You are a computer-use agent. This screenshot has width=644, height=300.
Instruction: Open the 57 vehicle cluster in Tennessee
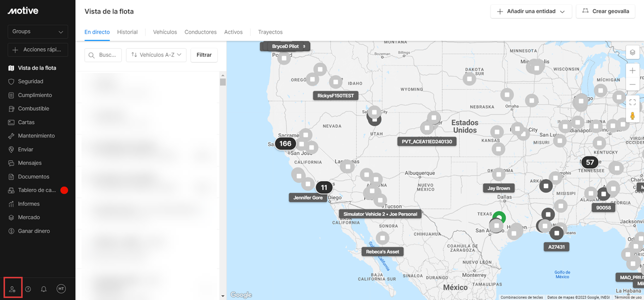click(590, 162)
